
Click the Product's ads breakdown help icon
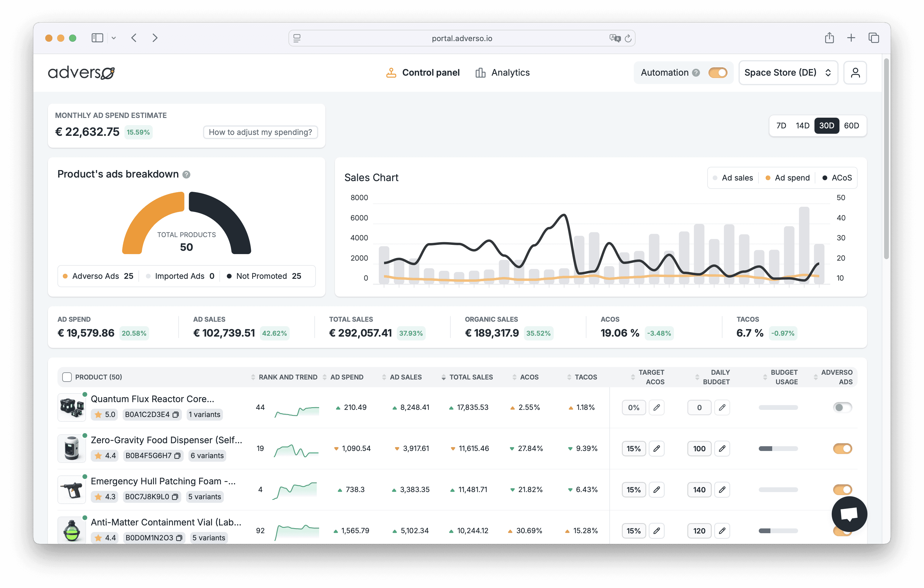point(186,174)
